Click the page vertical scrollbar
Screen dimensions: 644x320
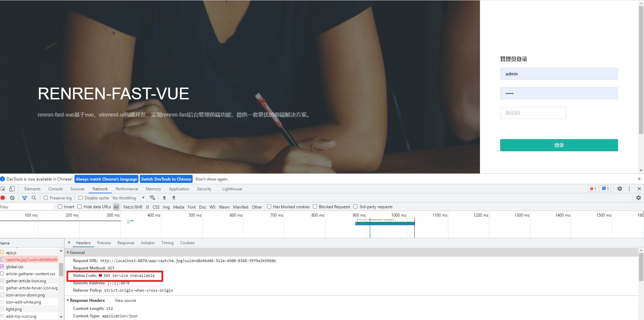click(641, 70)
